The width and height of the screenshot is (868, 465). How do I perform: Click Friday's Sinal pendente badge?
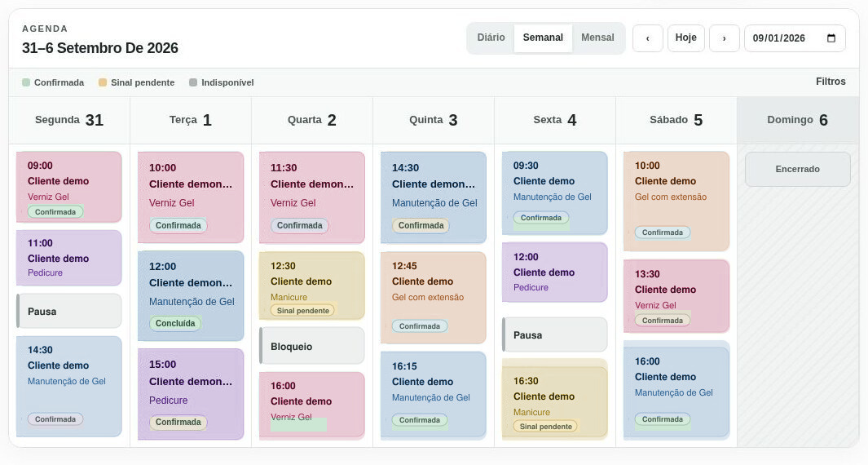pyautogui.click(x=546, y=426)
